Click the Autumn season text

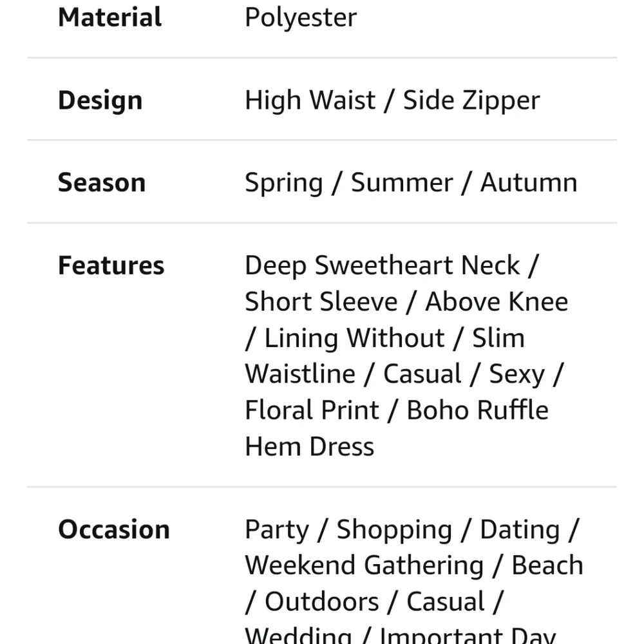click(528, 183)
